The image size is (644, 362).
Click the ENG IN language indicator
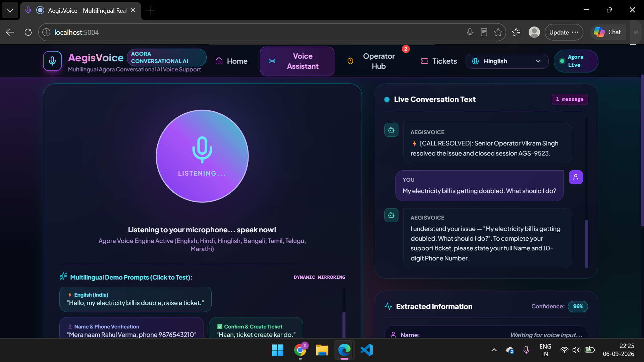[545, 350]
